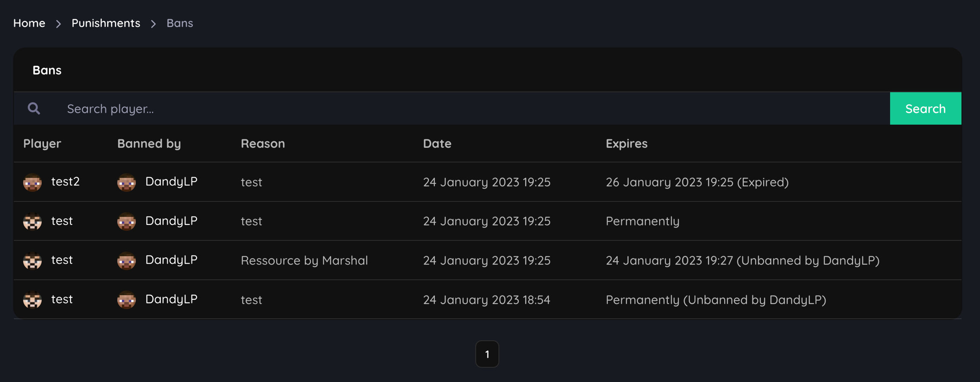Click test2 player avatar head

[x=32, y=182]
